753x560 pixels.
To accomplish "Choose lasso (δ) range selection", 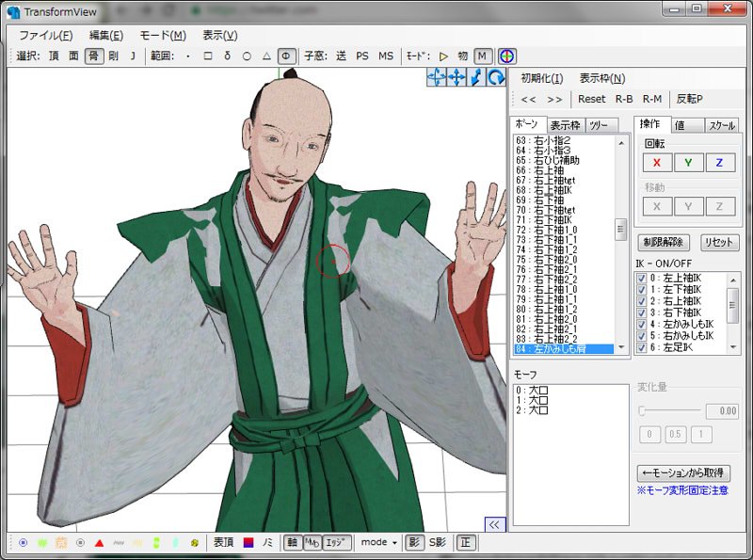I will click(227, 56).
